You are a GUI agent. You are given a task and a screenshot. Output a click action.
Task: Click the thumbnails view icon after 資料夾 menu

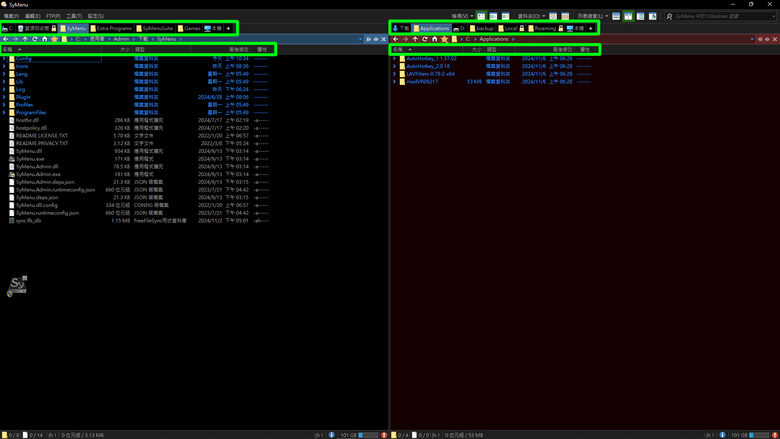pyautogui.click(x=553, y=16)
